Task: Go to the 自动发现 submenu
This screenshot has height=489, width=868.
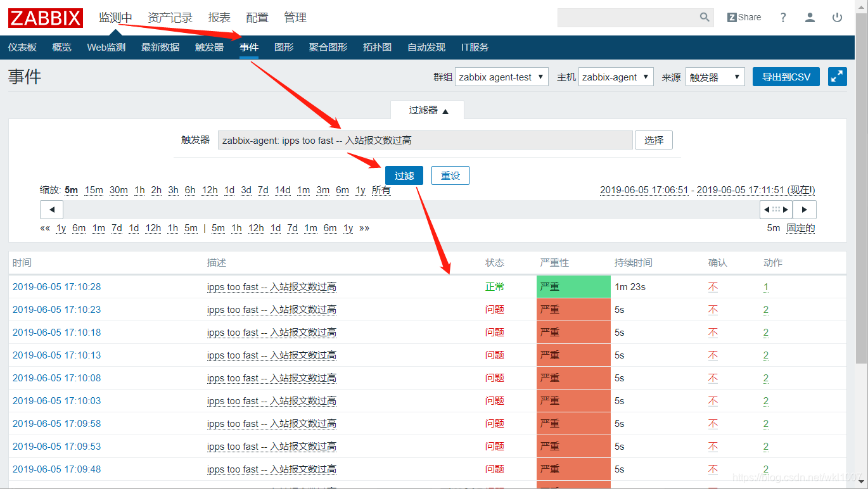Action: pos(426,48)
